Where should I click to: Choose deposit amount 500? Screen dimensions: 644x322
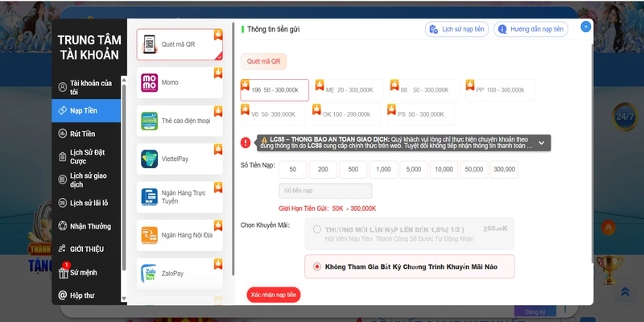(353, 169)
